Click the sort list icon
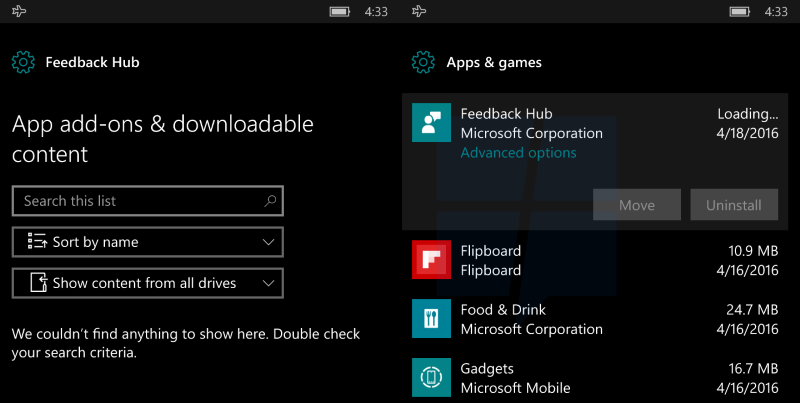Screen dimensions: 800x403 coord(37,242)
